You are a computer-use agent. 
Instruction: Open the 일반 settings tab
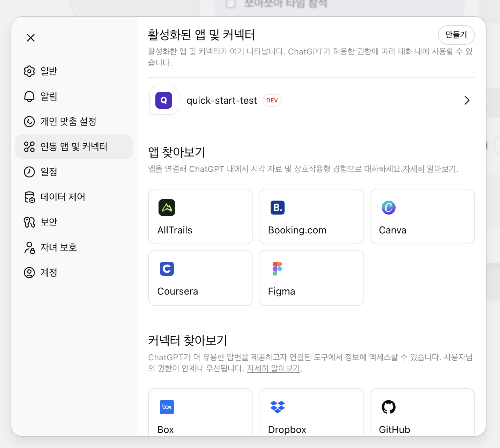point(74,71)
